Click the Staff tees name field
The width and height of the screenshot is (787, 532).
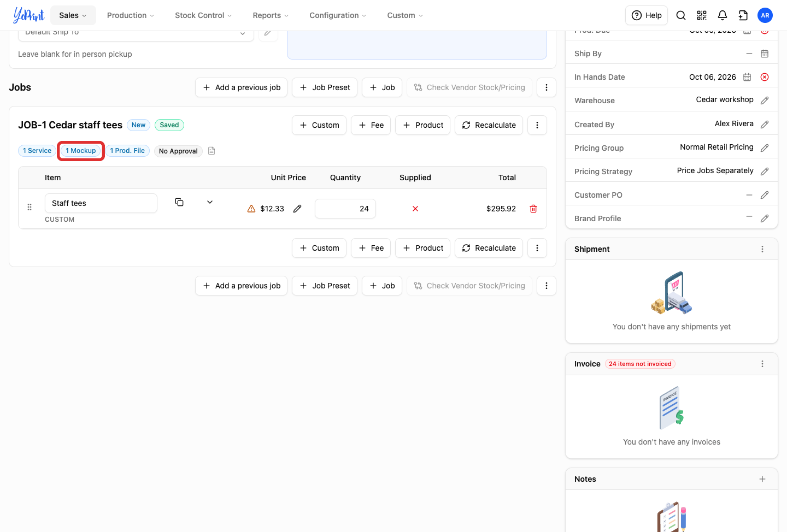click(101, 203)
